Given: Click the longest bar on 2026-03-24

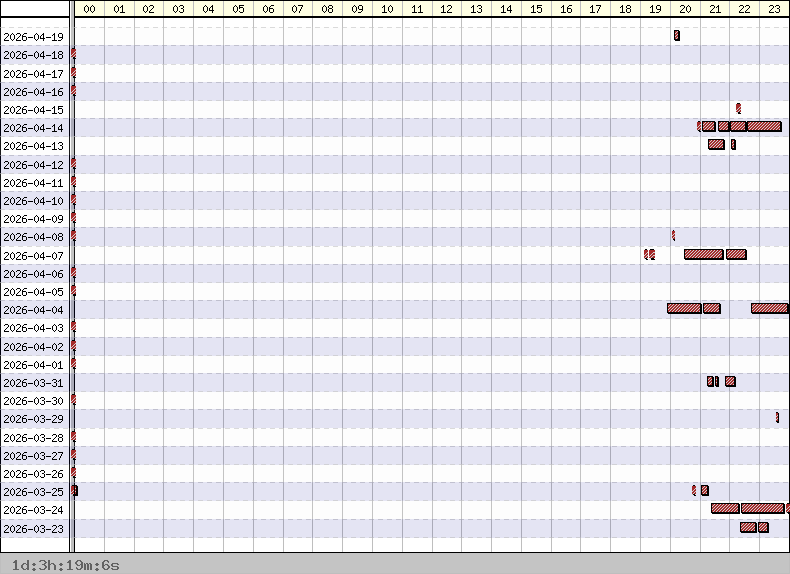Looking at the screenshot, I should click(x=762, y=508).
